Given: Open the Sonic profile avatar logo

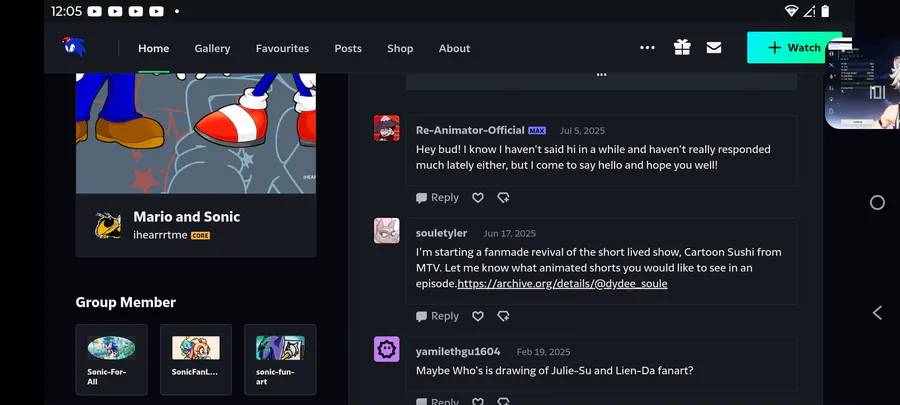Looking at the screenshot, I should click(74, 46).
